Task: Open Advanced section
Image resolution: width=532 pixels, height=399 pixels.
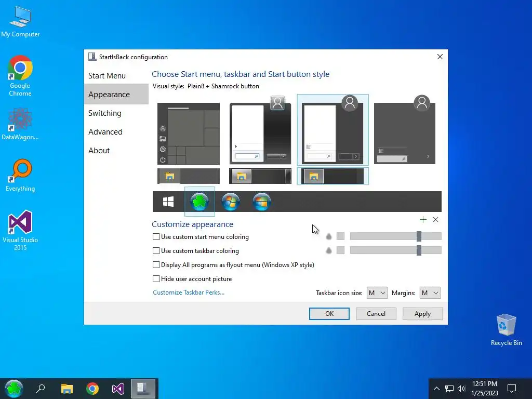Action: (116, 131)
